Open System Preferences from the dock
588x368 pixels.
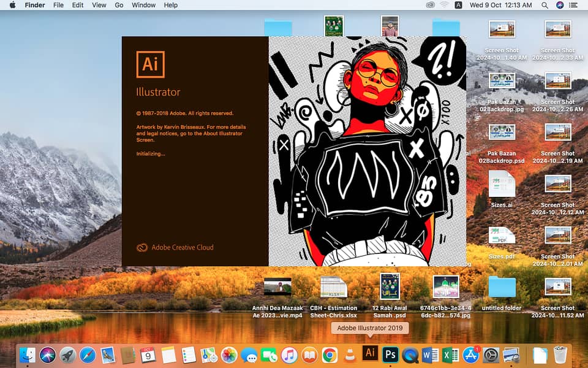tap(491, 354)
